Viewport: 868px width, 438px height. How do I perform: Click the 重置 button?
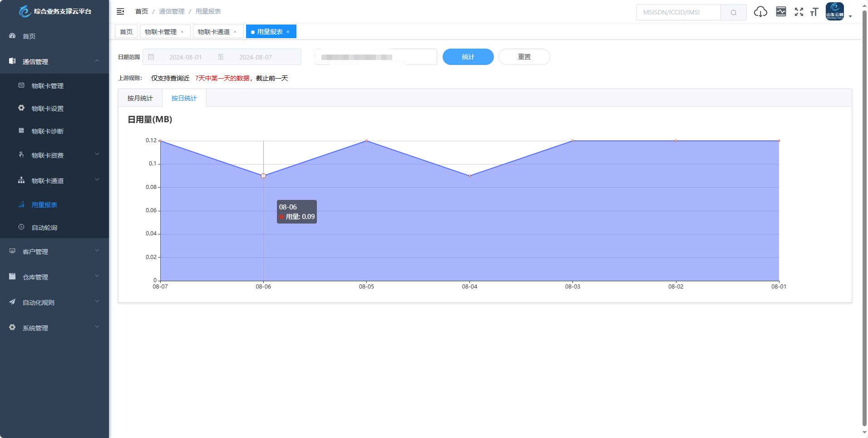(524, 57)
